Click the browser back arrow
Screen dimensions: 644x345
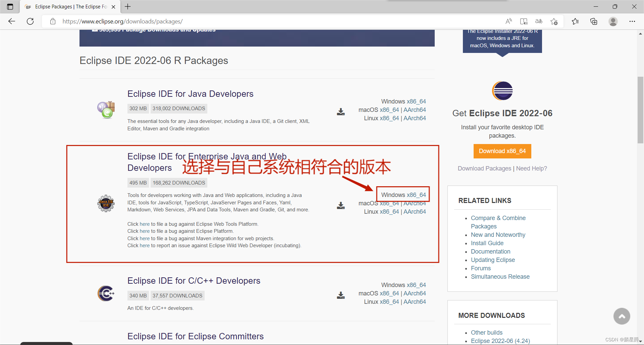point(12,21)
